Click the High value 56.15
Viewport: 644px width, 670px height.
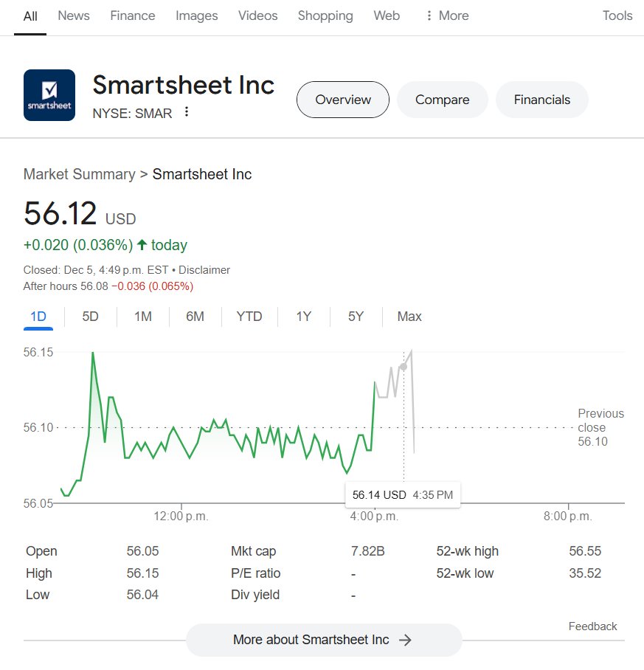point(142,573)
